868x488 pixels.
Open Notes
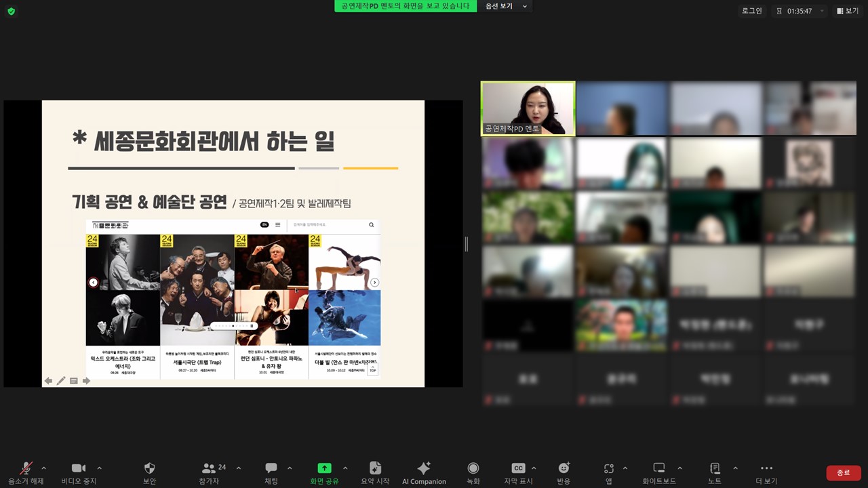pos(715,472)
